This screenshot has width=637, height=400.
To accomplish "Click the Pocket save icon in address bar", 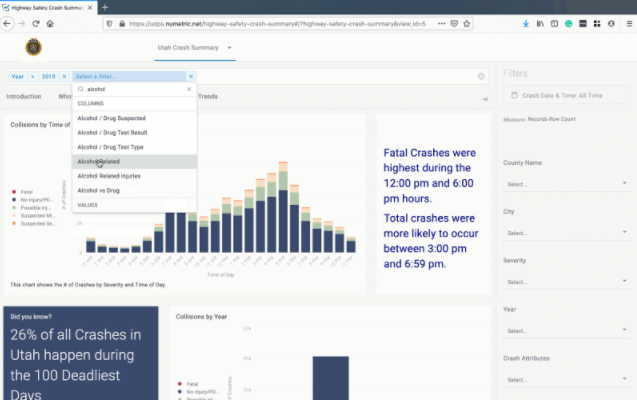I will [454, 24].
